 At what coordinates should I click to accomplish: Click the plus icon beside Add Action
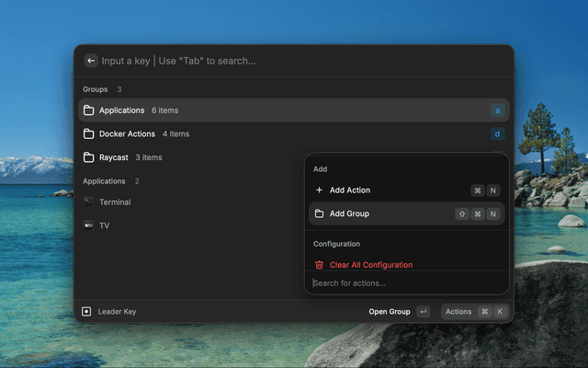(319, 190)
